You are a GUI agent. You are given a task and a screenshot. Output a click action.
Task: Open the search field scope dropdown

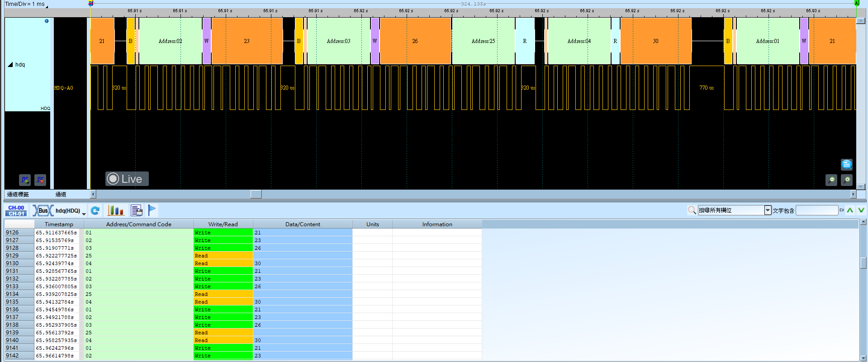(768, 210)
